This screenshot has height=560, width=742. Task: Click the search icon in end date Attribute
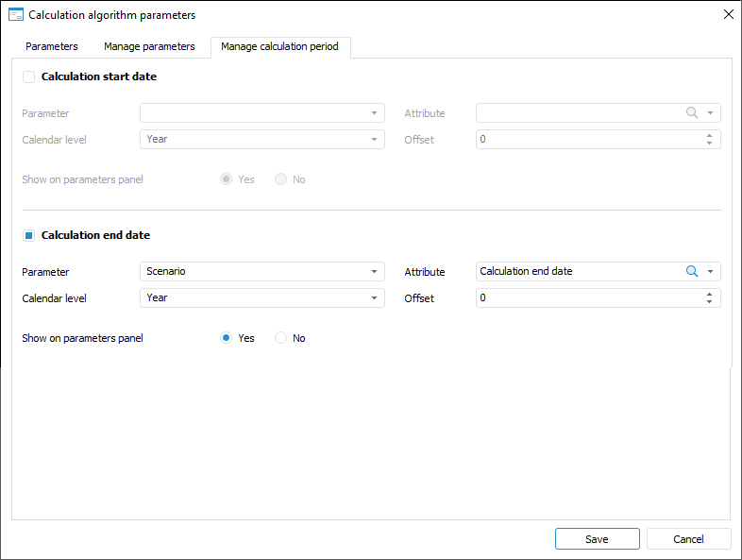[x=692, y=272]
